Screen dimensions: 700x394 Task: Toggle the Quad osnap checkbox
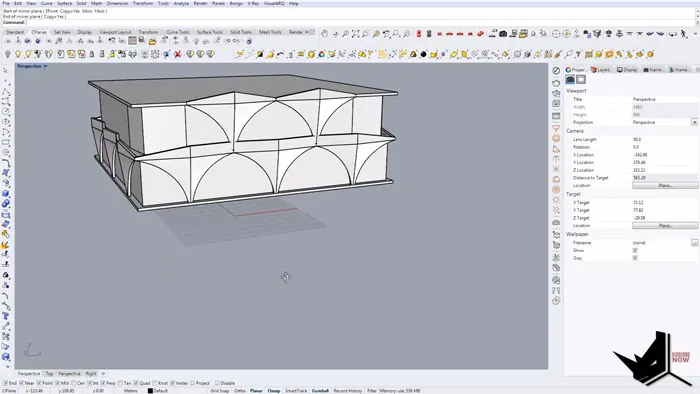136,383
